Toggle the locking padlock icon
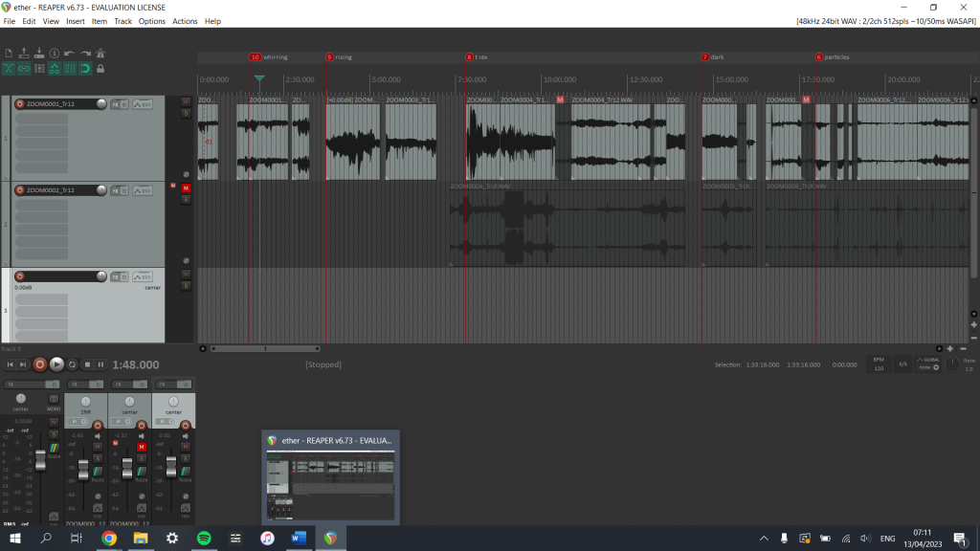 100,69
